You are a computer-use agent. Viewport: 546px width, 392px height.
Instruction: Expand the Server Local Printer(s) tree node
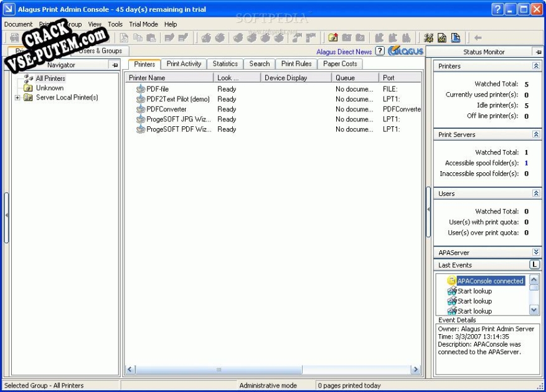17,98
